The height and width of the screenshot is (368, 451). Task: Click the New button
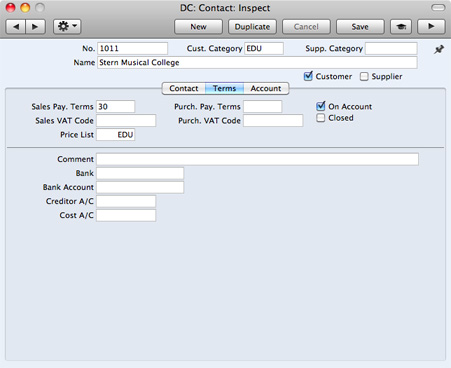[x=198, y=27]
